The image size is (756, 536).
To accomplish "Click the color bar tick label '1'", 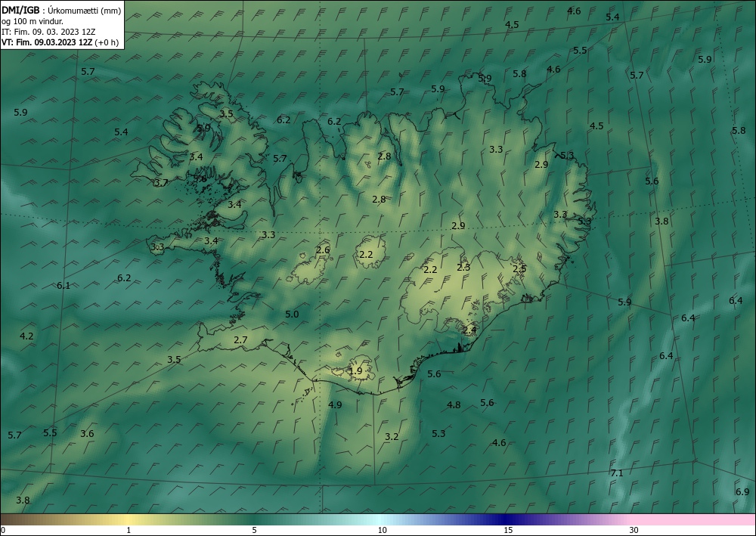I will [129, 530].
